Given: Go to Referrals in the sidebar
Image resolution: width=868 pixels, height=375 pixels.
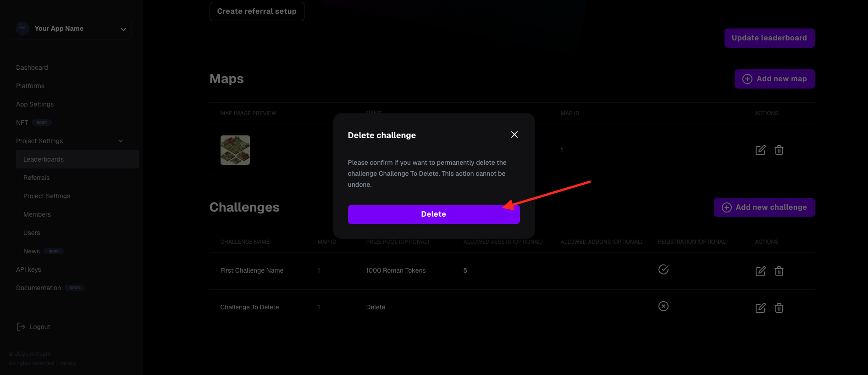Looking at the screenshot, I should point(36,178).
